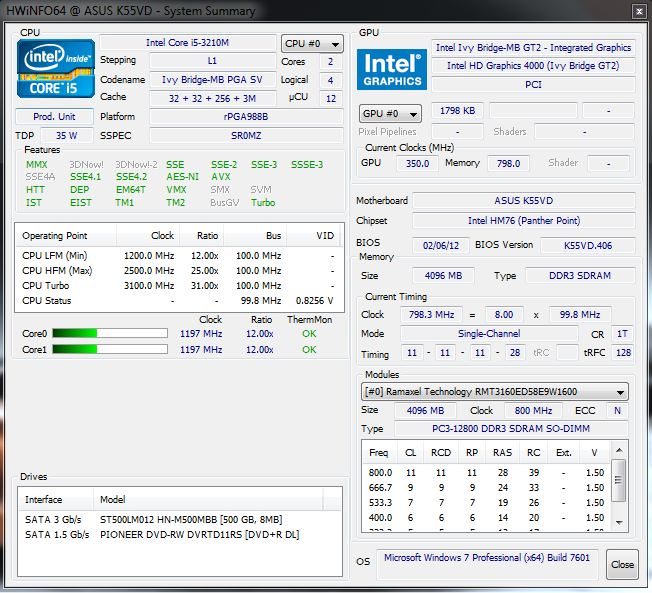Click the 798.3 MHz memory clock field
Viewport: 652px width, 593px height.
(x=431, y=314)
